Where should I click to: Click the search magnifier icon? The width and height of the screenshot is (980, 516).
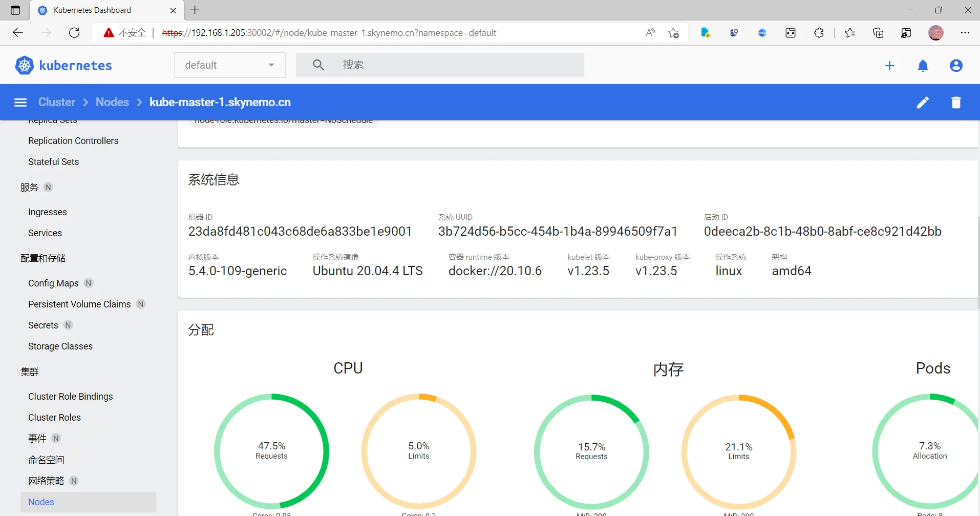(318, 65)
